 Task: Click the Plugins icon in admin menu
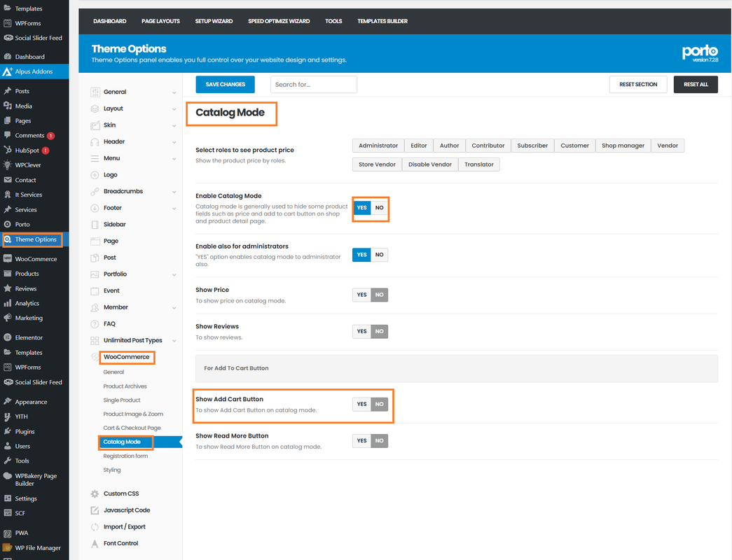(x=8, y=431)
